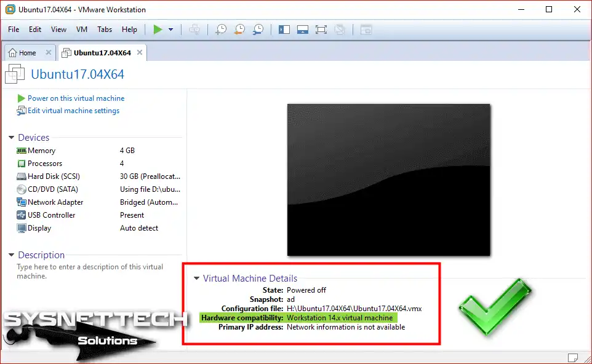592x364 pixels.
Task: Toggle the library sidebar view icon
Action: click(284, 30)
